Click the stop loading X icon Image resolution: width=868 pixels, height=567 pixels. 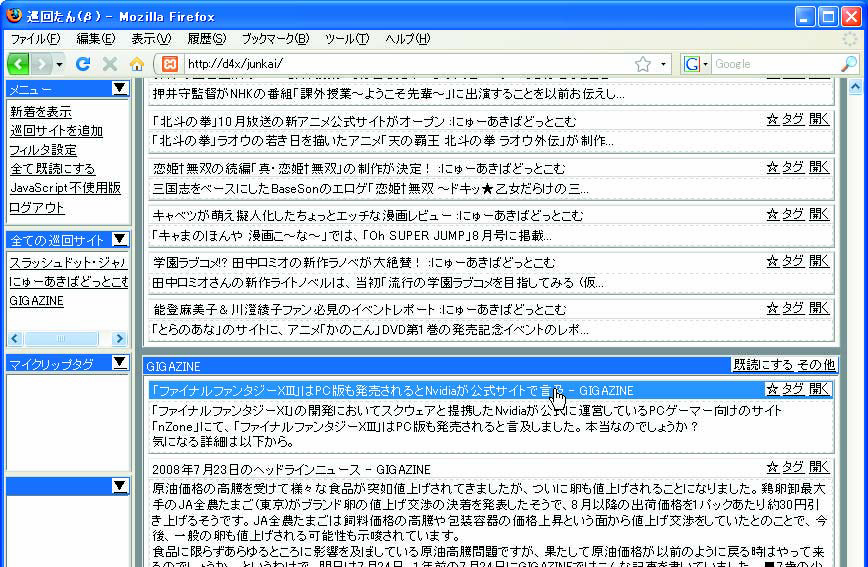coord(110,64)
